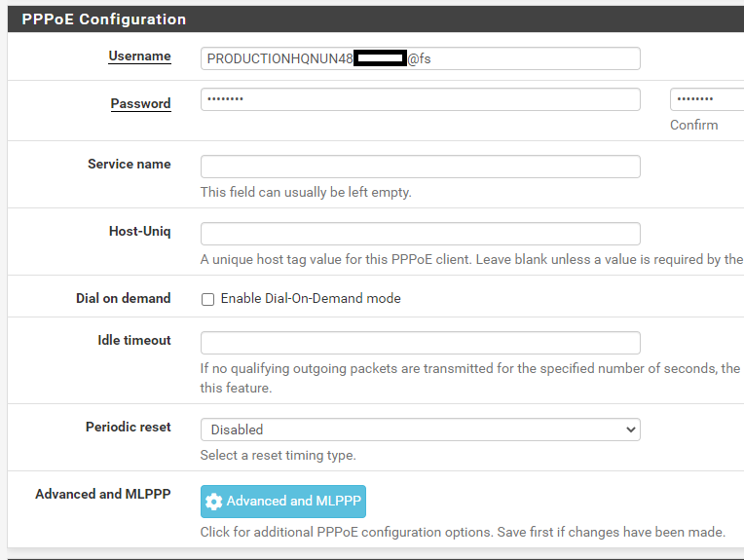This screenshot has width=744, height=560.
Task: Click the Periodic reset dropdown arrow
Action: pyautogui.click(x=630, y=429)
